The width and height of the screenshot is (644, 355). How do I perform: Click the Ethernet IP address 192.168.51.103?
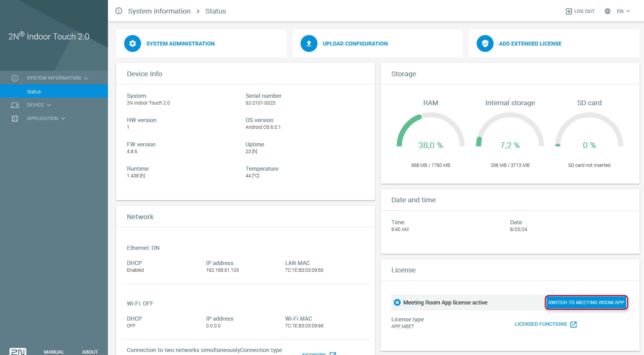[222, 270]
